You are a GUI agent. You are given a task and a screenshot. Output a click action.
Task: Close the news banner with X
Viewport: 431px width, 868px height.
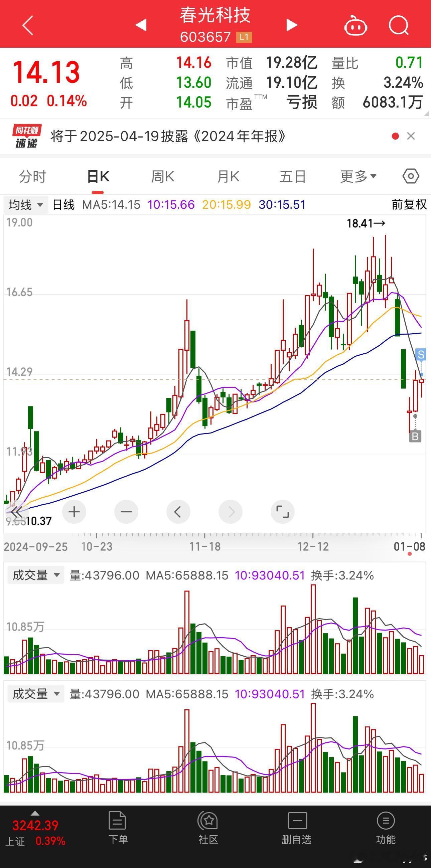pyautogui.click(x=411, y=136)
